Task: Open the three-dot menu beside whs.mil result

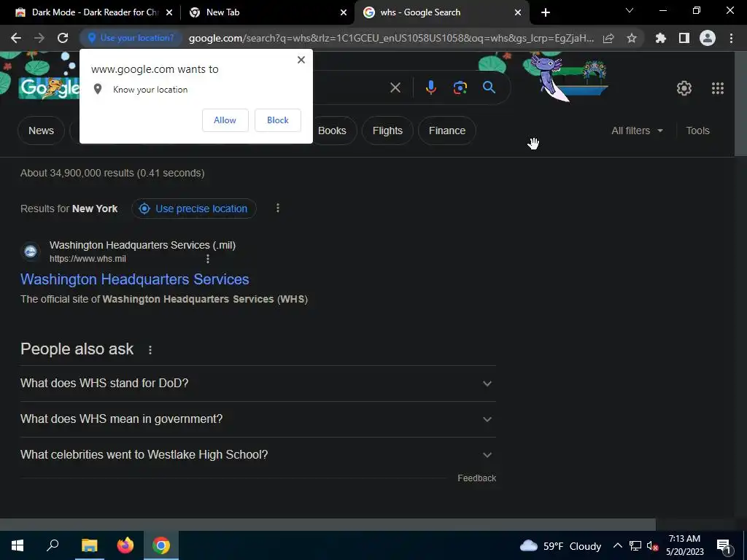Action: 208,259
